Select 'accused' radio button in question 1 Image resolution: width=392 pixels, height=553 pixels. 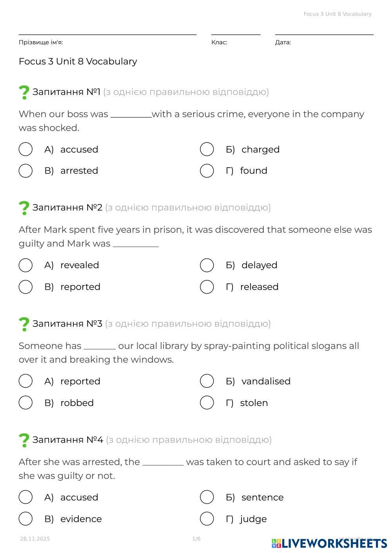click(25, 150)
